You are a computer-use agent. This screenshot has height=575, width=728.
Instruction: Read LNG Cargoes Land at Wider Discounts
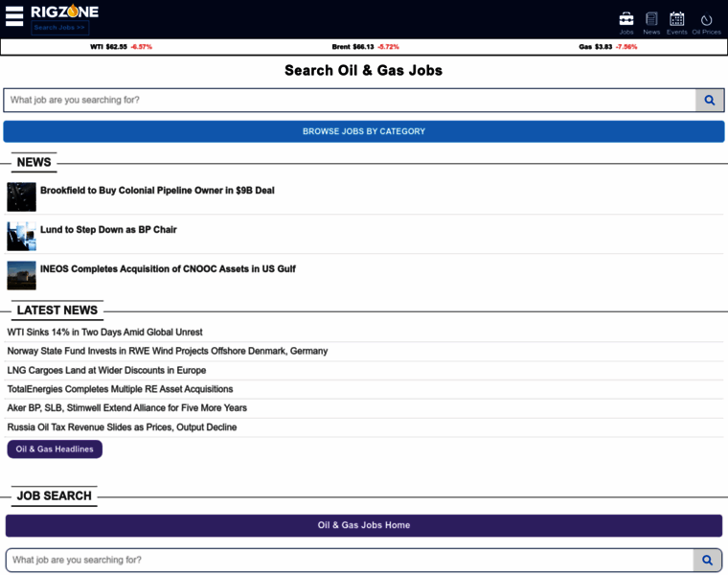106,370
